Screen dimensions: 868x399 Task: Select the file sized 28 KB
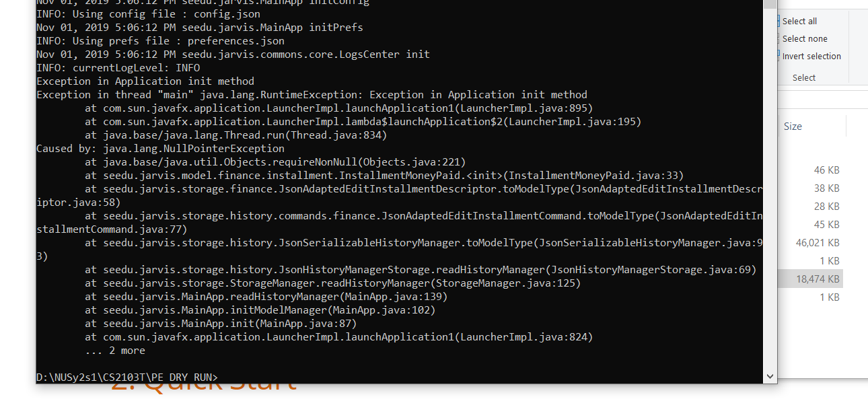(x=826, y=207)
